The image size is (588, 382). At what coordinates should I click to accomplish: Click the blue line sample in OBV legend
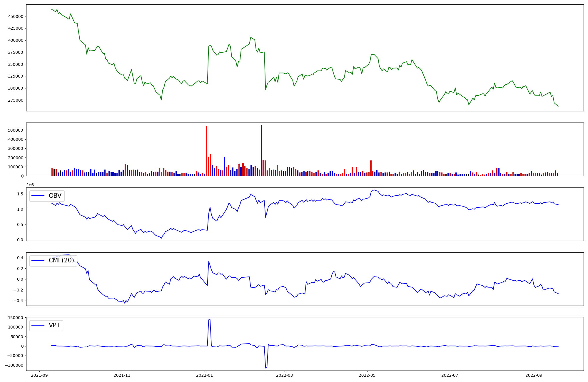[x=38, y=196]
